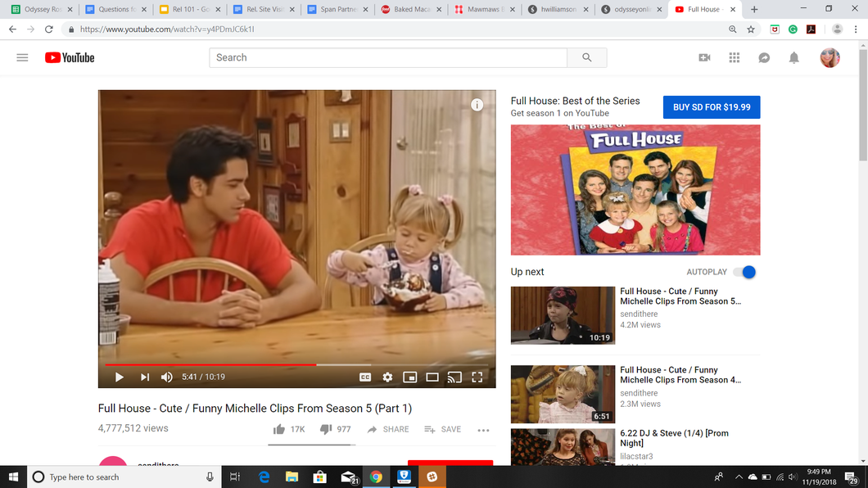Open the YouTube hamburger guide menu
Image resolution: width=868 pixels, height=488 pixels.
click(22, 57)
